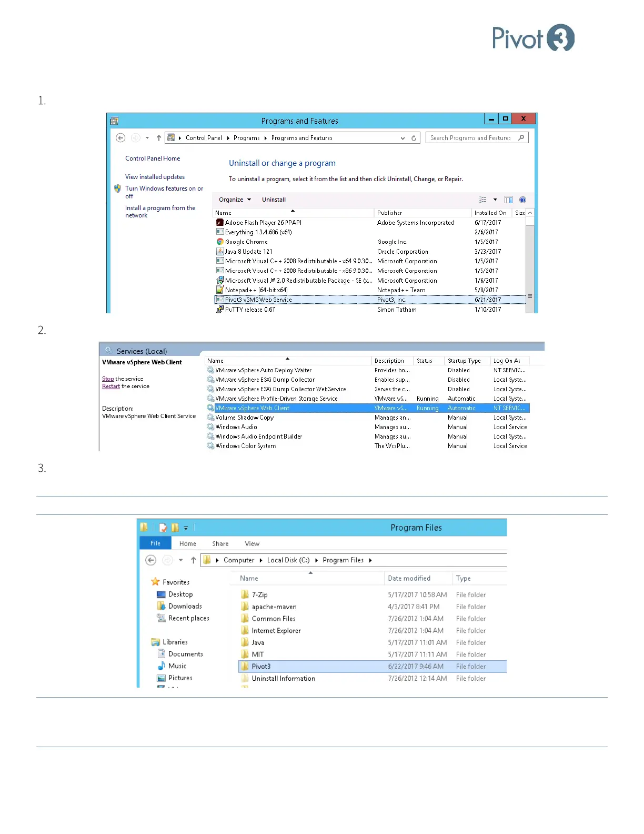The image size is (644, 834).
Task: Click up arrow in Programs and Features window
Action: (159, 138)
